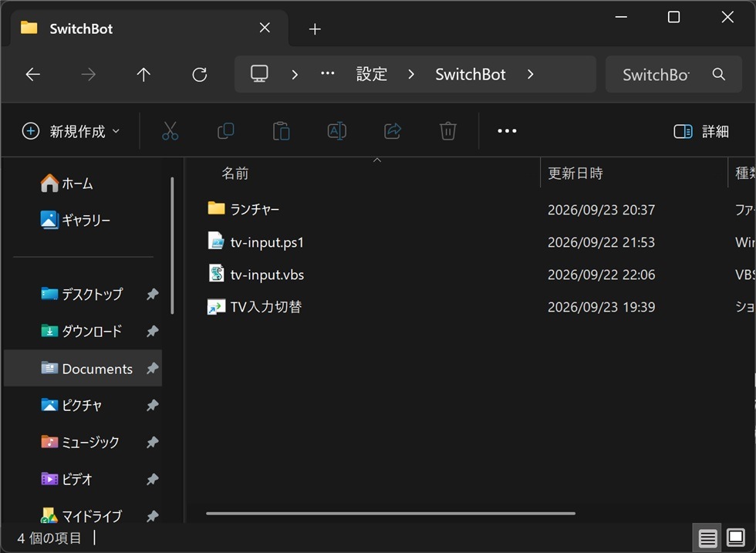Click date 2026/09/22 21:53
The height and width of the screenshot is (553, 756).
pos(601,242)
